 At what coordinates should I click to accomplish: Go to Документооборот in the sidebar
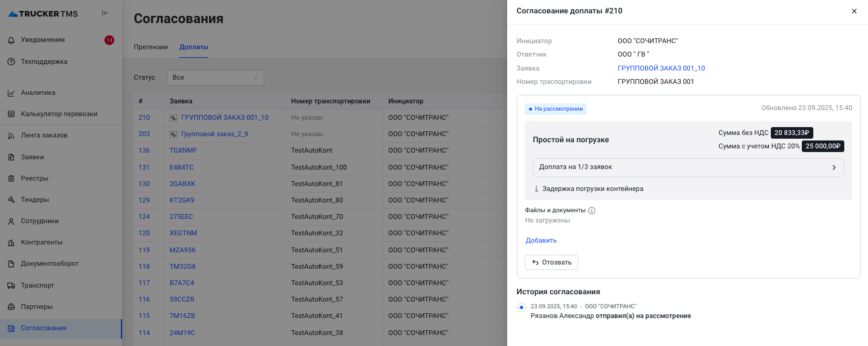pos(50,264)
